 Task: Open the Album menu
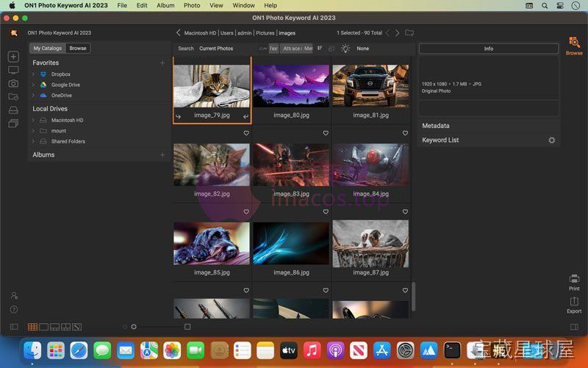(165, 5)
